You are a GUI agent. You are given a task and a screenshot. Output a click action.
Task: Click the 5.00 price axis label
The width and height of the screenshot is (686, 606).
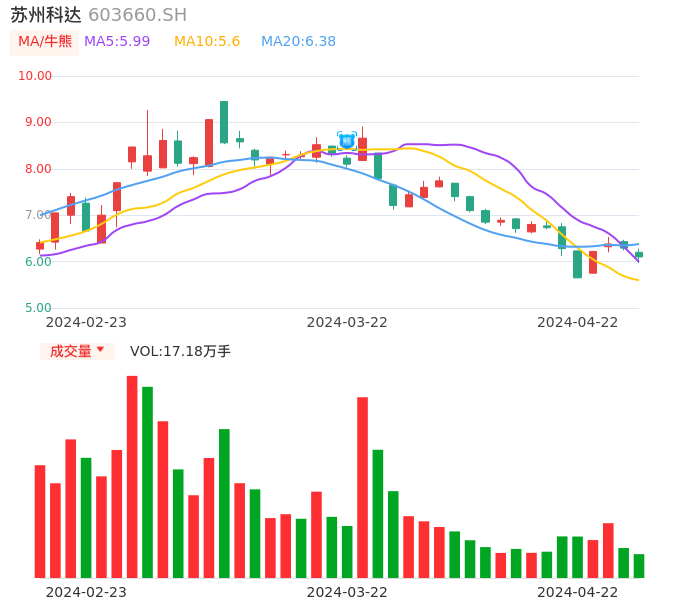[38, 308]
